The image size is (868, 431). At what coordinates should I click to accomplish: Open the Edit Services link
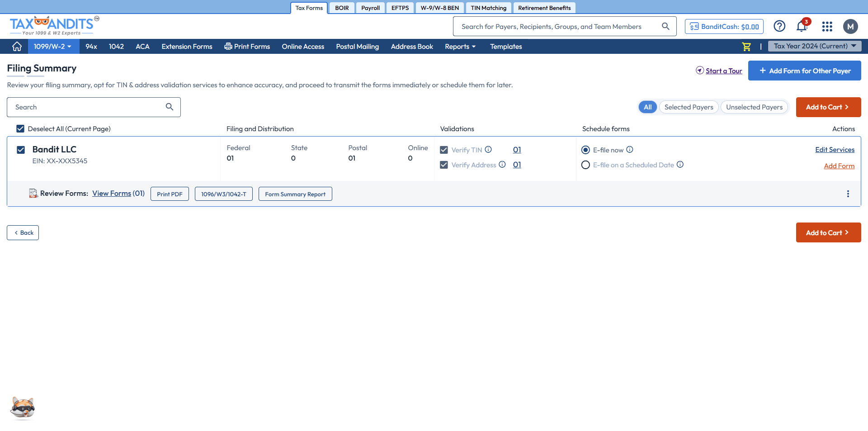(835, 150)
